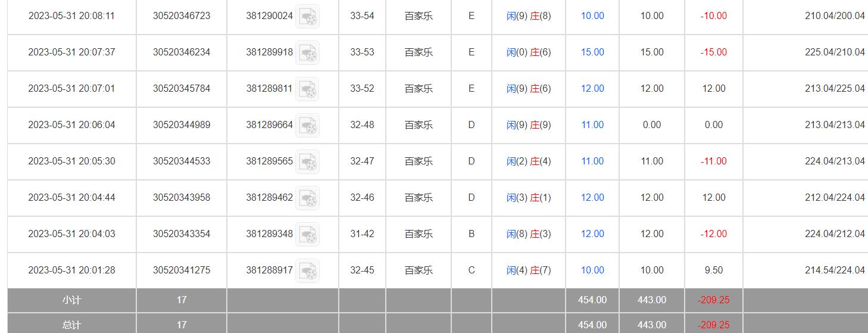868x333 pixels.
Task: Select shoe-round cell 32-48
Action: coord(362,125)
